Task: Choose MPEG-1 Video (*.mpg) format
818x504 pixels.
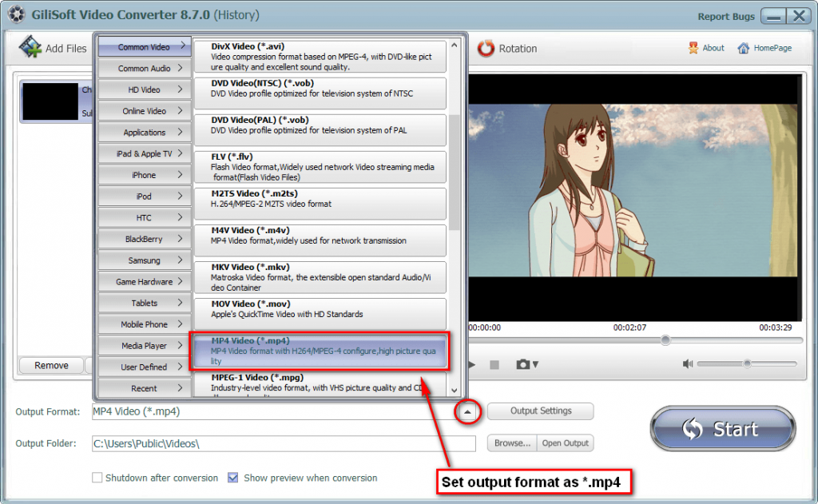Action: [x=320, y=384]
